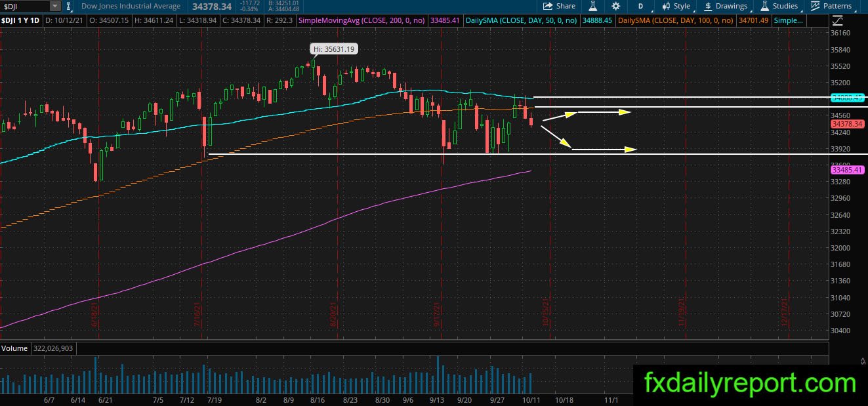The height and width of the screenshot is (406, 868).
Task: Click the Volume label in lower panel
Action: click(14, 348)
